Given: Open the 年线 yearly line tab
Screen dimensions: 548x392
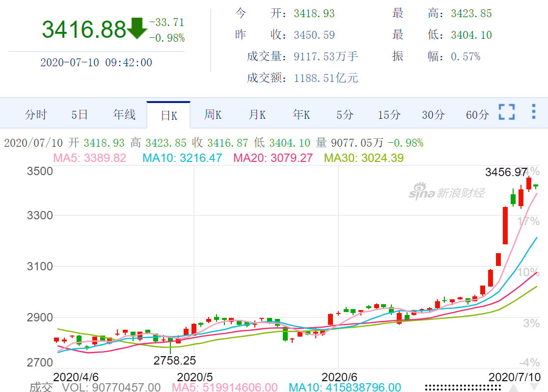Looking at the screenshot, I should 124,115.
